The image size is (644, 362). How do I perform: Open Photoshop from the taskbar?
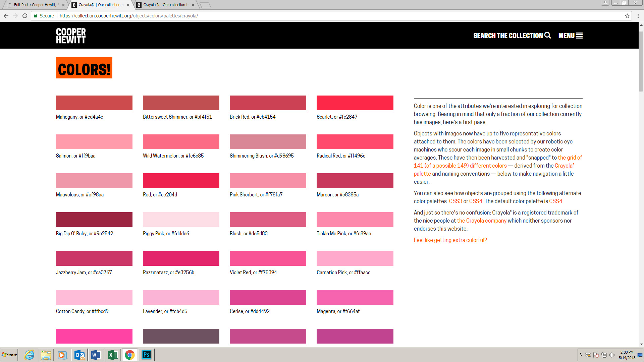tap(147, 355)
